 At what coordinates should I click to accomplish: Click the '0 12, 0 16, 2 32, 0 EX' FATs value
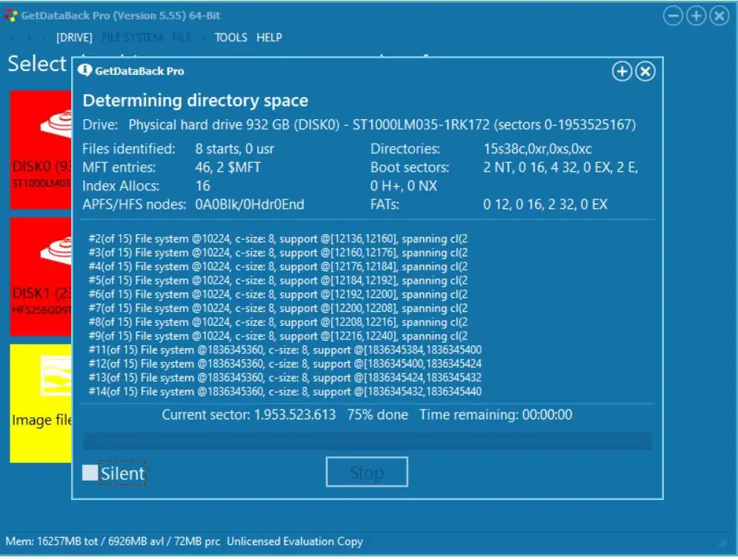click(545, 204)
